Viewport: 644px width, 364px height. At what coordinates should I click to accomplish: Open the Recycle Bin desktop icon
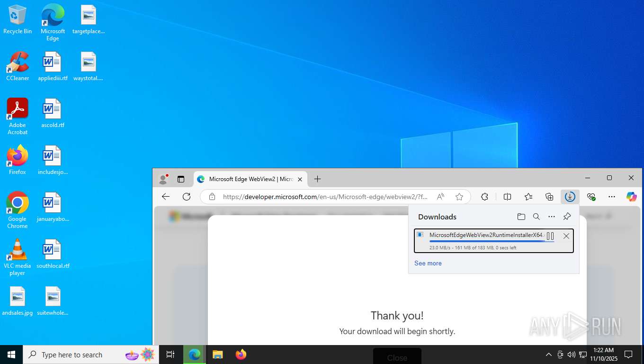pyautogui.click(x=18, y=19)
